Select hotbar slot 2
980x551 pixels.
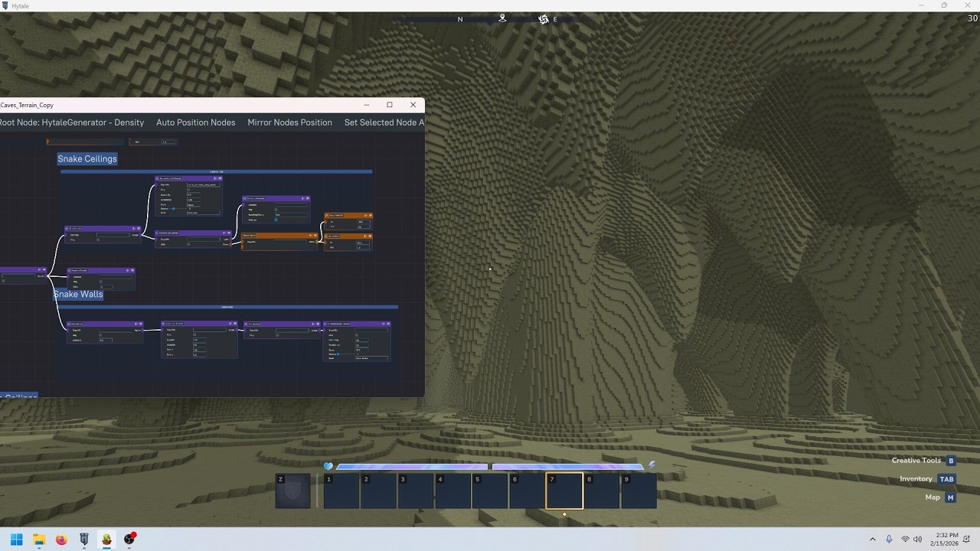(x=378, y=491)
